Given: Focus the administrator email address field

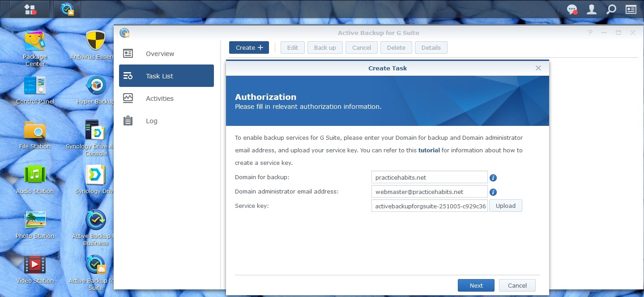Looking at the screenshot, I should coord(429,191).
